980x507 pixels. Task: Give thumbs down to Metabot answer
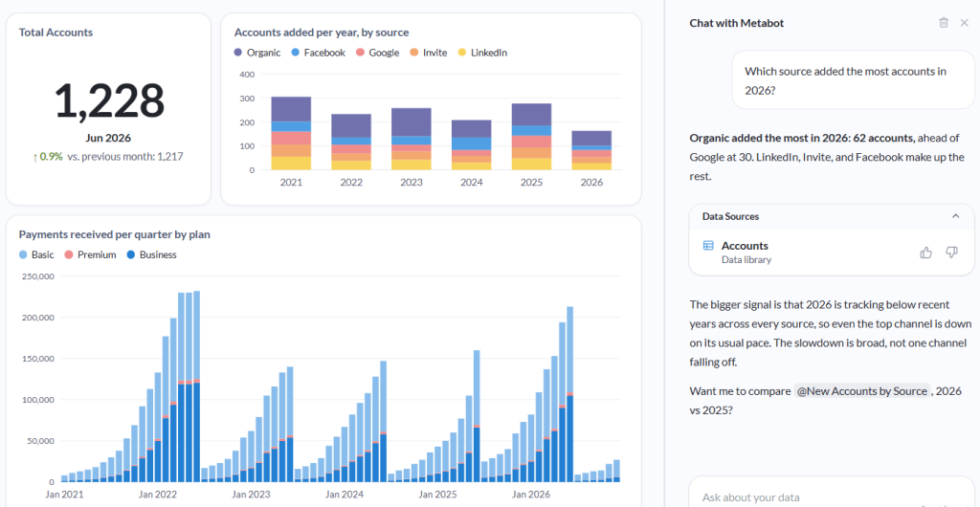951,253
